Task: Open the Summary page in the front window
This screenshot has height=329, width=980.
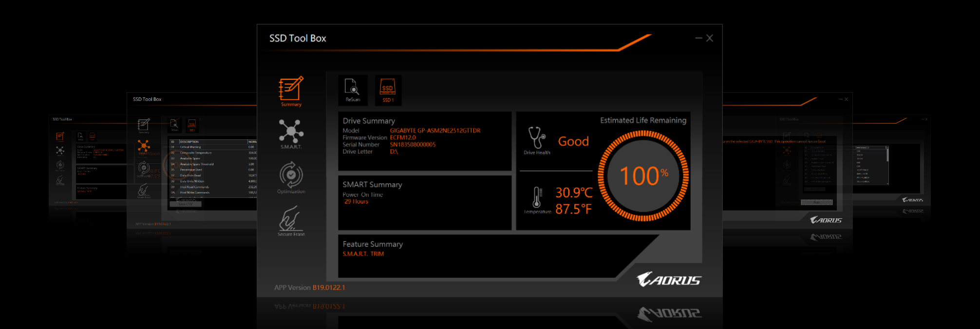Action: pos(291,91)
